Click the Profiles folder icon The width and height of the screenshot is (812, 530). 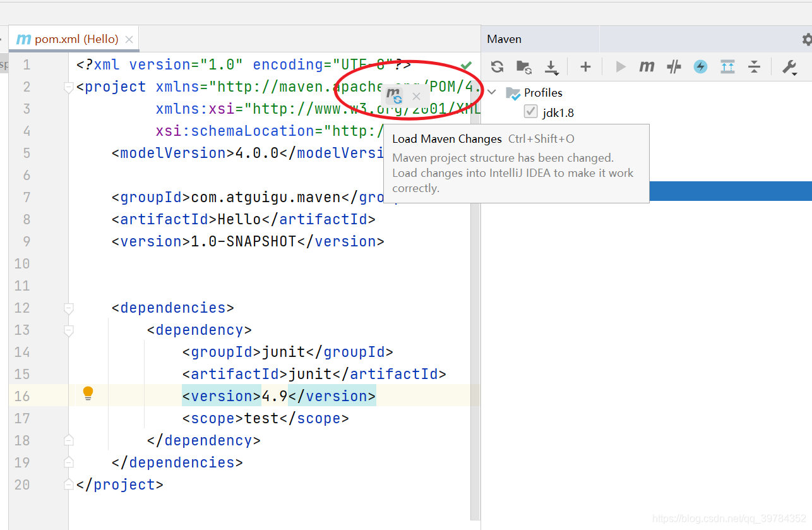tap(513, 93)
